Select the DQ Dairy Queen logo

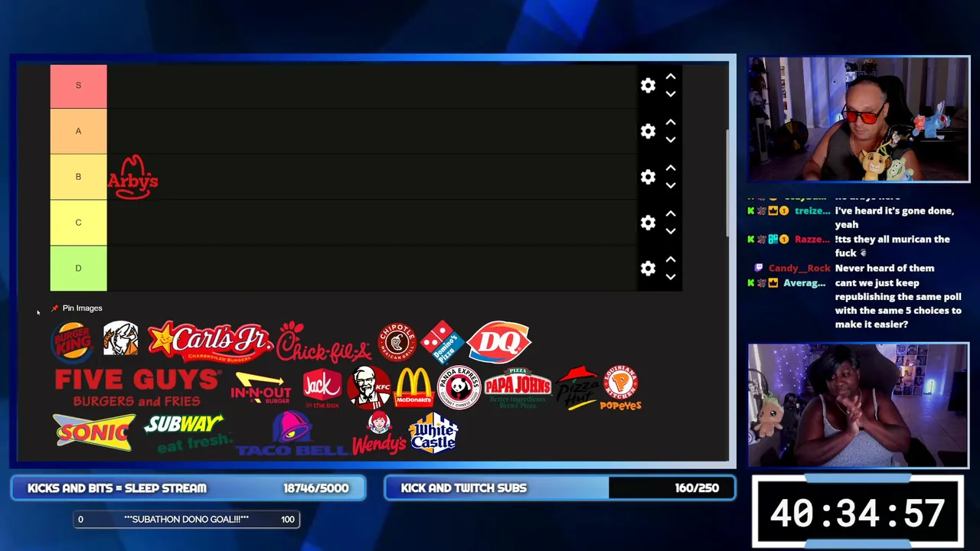[x=498, y=341]
